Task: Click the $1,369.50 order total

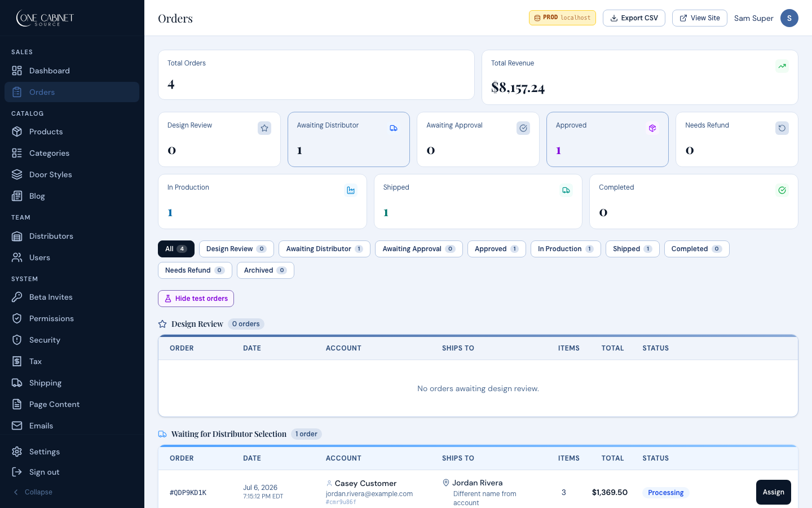Action: [x=610, y=492]
